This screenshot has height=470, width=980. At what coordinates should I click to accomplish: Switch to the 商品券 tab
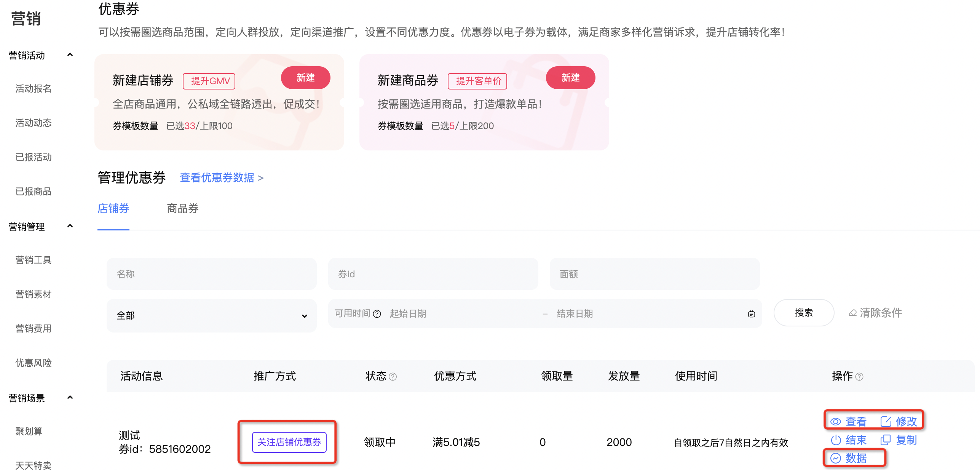coord(183,209)
